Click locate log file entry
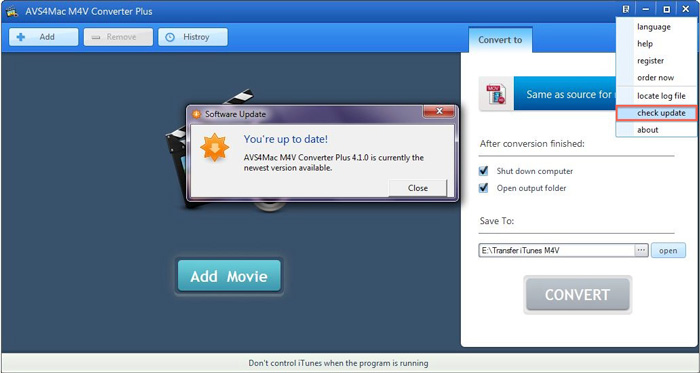Viewport: 700px width, 373px height. [x=656, y=96]
